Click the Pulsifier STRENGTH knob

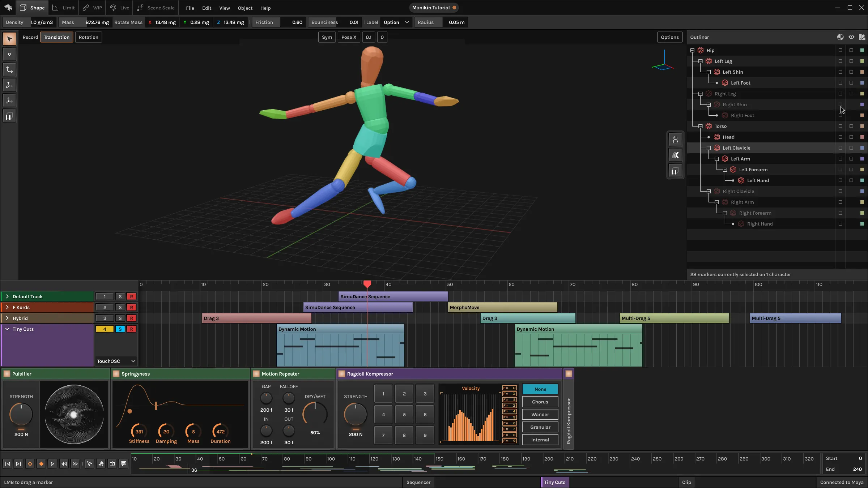(x=21, y=414)
